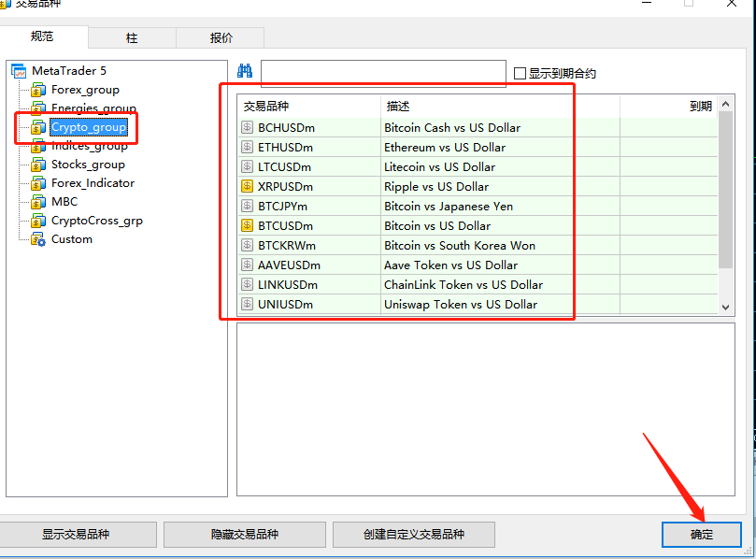
Task: Select the ETHUSDm symbol name
Action: pos(285,147)
